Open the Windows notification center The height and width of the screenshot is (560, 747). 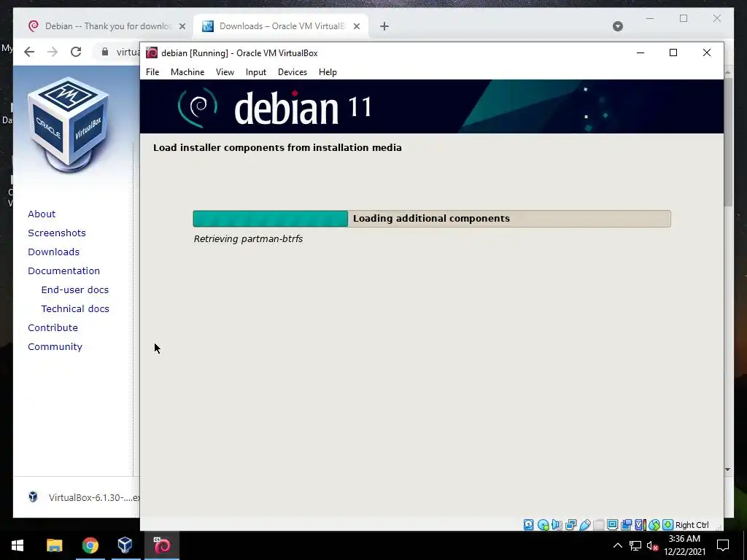pyautogui.click(x=723, y=545)
